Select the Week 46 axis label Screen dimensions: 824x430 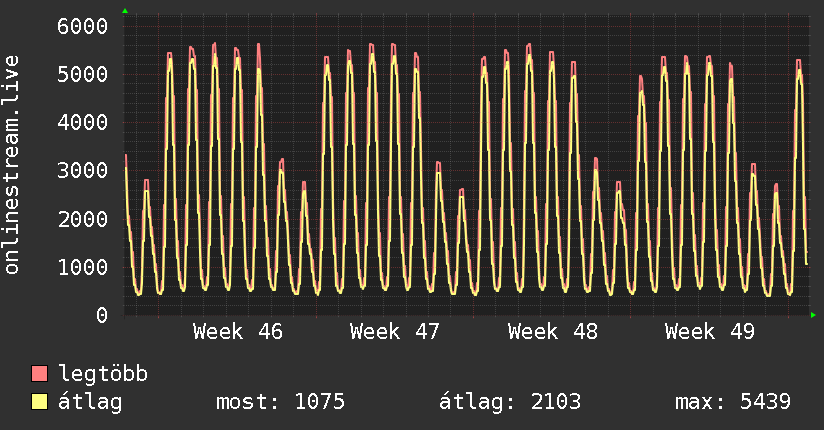pos(238,331)
